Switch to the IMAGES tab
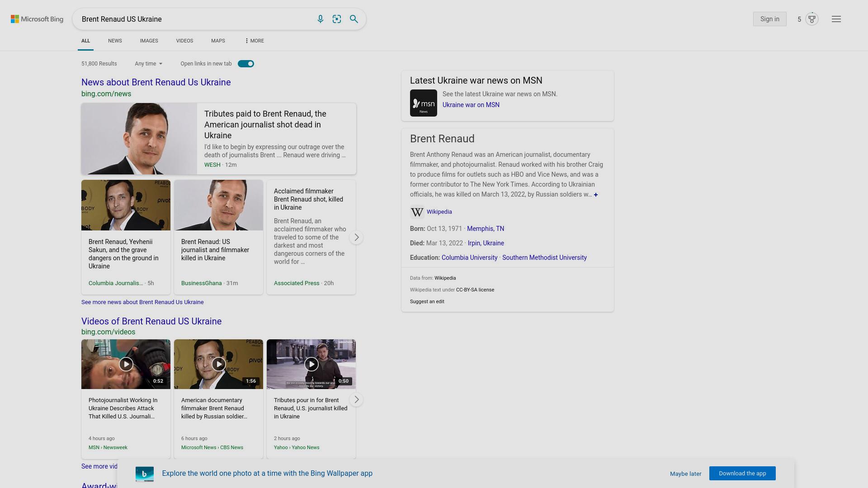 click(x=149, y=41)
